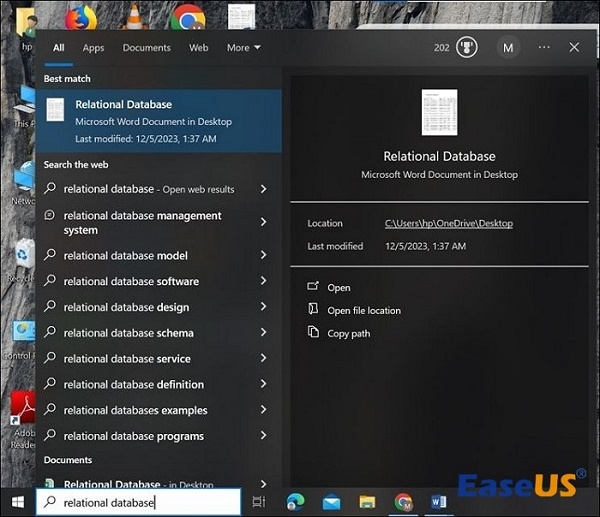Switch to the Documents tab
Image resolution: width=600 pixels, height=517 pixels.
tap(146, 47)
